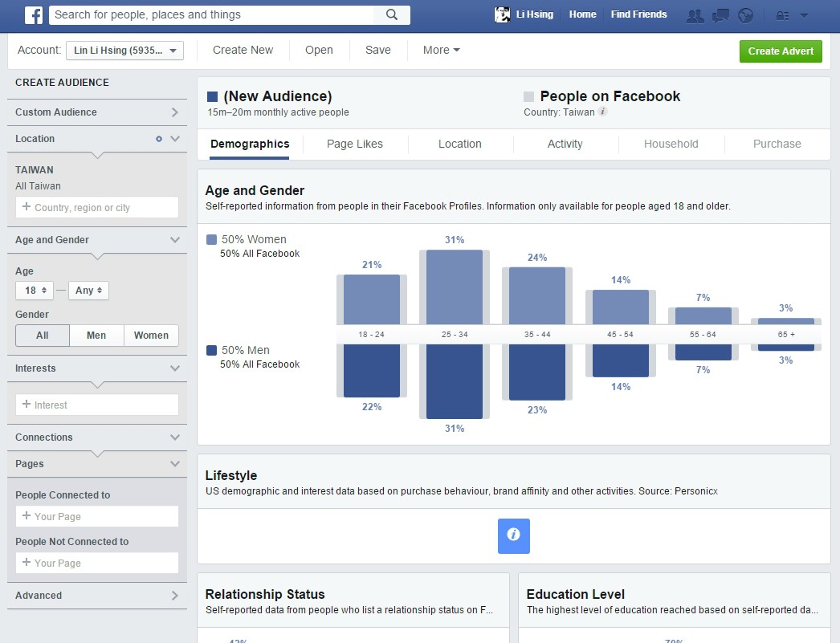Click the Women legend color swatch
840x643 pixels.
click(x=212, y=239)
